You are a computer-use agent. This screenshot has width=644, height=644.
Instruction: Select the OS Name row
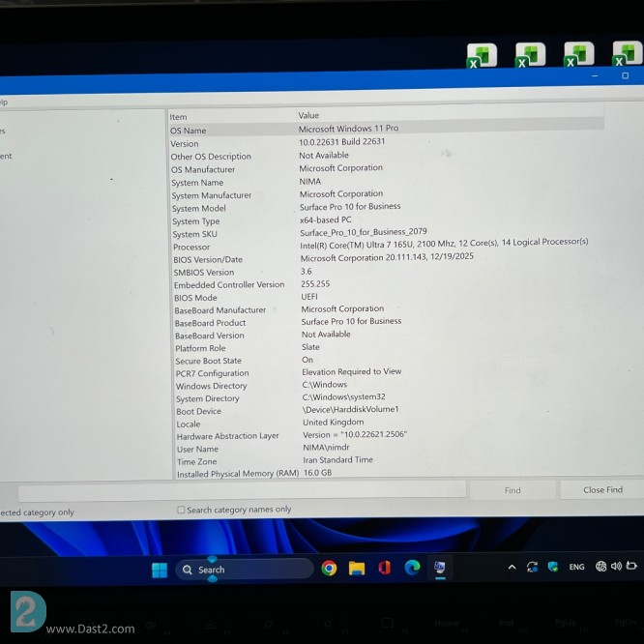386,130
